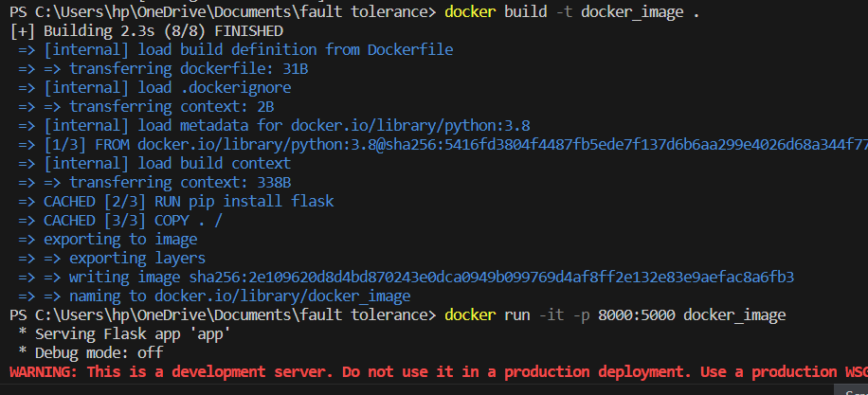Click the "Serving Flask app 'app'" line
The height and width of the screenshot is (395, 868).
click(129, 333)
